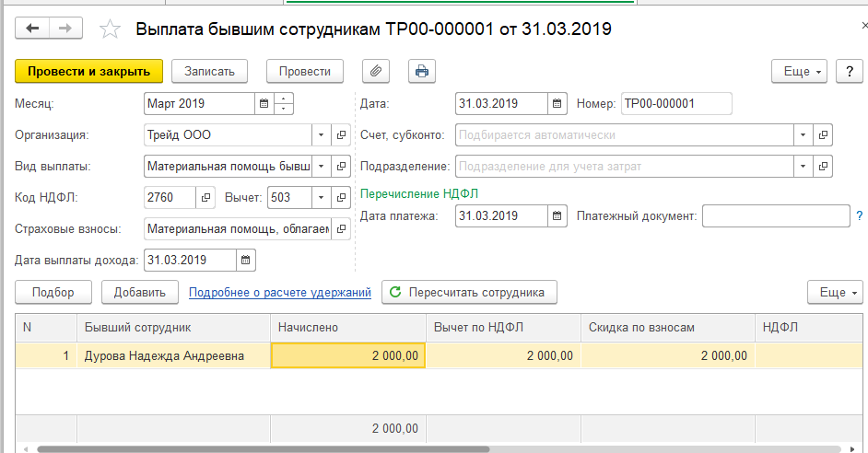Click Провести и закрыть button

pos(89,71)
